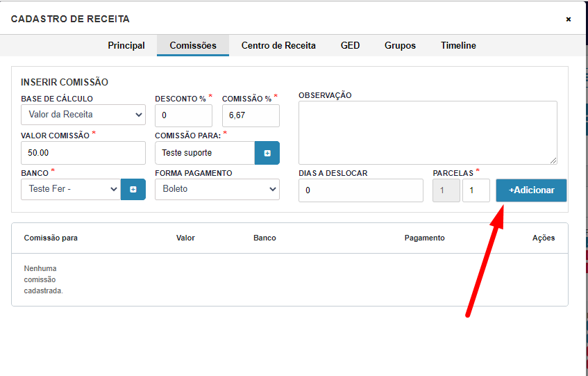View the Timeline tab
Screen dimensions: 588x376
pyautogui.click(x=458, y=45)
